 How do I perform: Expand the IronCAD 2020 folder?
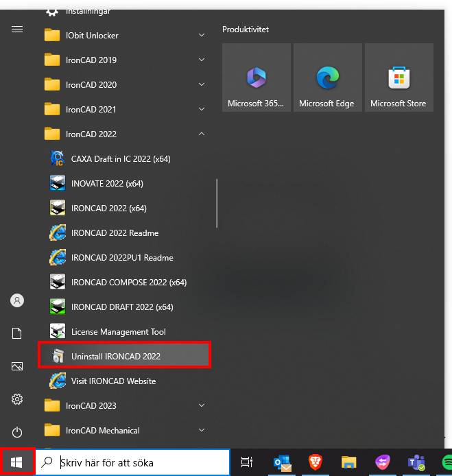pos(124,84)
